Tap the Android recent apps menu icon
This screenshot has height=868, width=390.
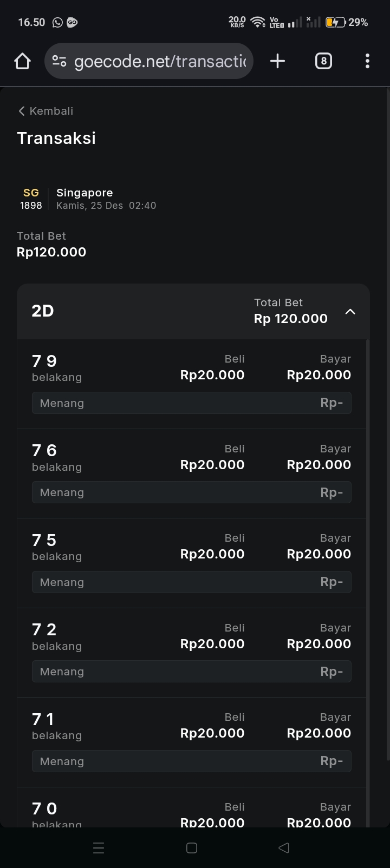pos(99,848)
